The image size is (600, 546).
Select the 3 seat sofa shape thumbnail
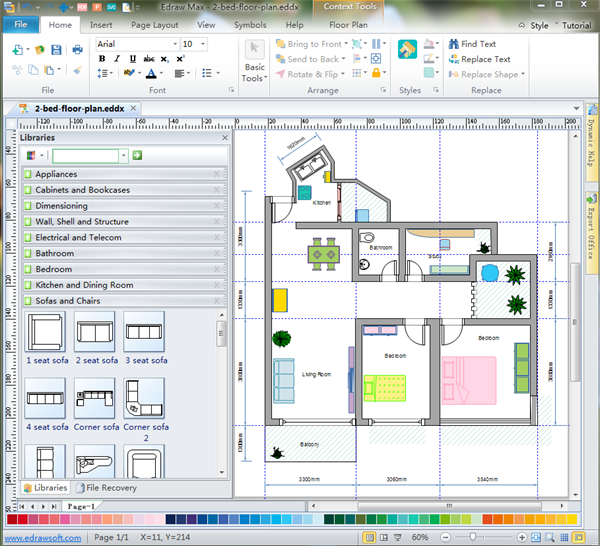pos(144,331)
